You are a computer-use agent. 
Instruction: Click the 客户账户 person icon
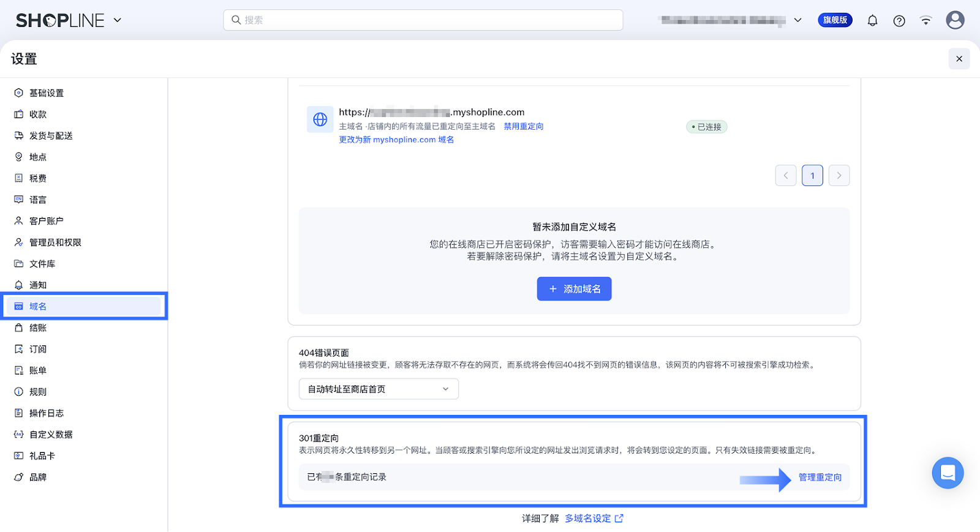point(19,221)
